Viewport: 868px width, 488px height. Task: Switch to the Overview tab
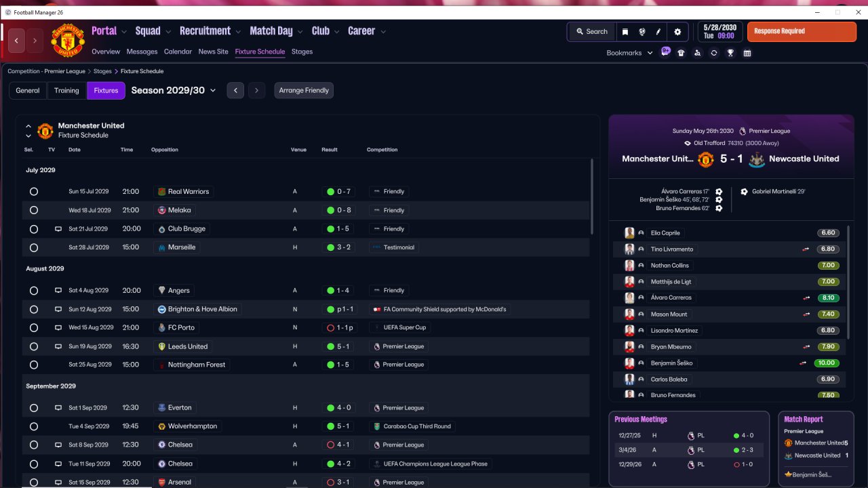(106, 52)
